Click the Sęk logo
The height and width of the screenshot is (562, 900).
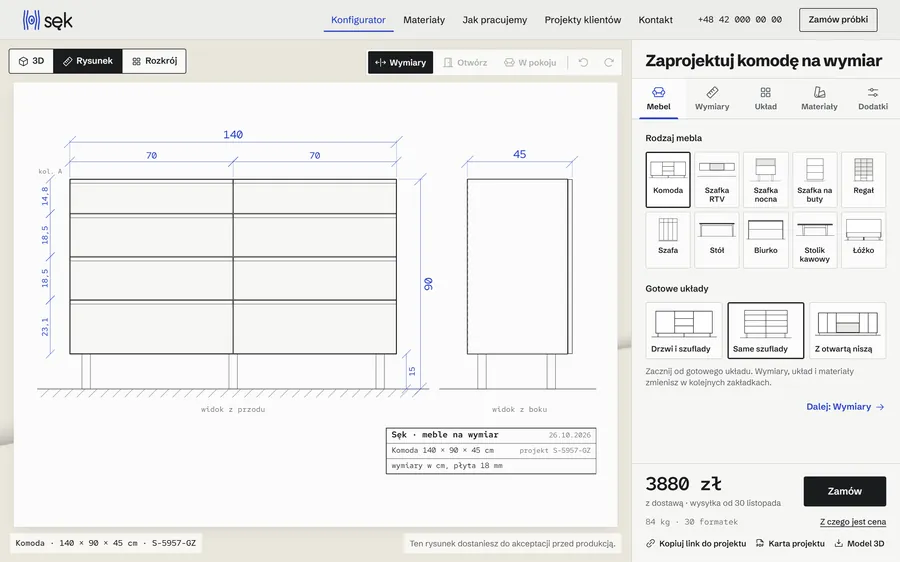(x=48, y=20)
